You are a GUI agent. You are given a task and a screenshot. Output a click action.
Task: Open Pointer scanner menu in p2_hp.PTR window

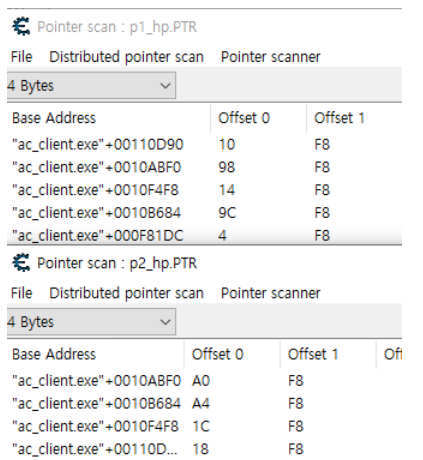pos(270,293)
